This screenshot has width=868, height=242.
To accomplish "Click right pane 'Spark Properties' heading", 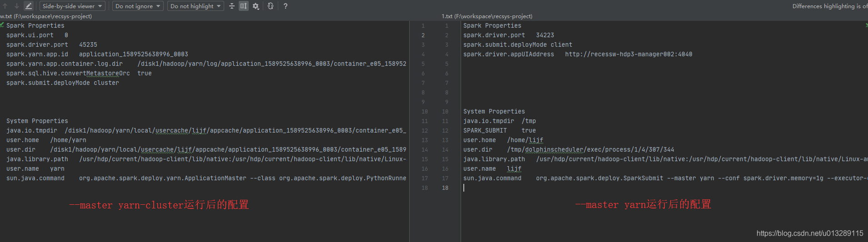I will (x=492, y=25).
